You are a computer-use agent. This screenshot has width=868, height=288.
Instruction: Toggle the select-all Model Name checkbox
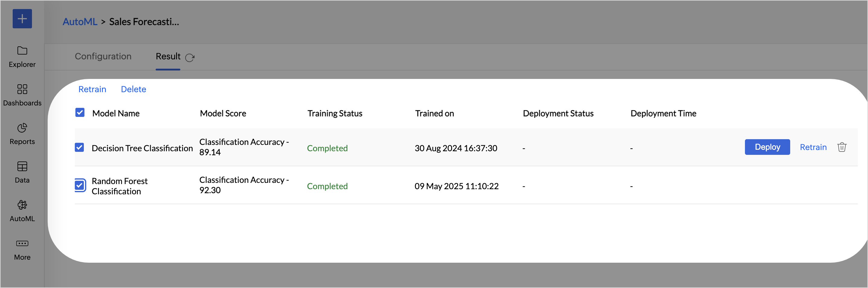click(x=80, y=112)
